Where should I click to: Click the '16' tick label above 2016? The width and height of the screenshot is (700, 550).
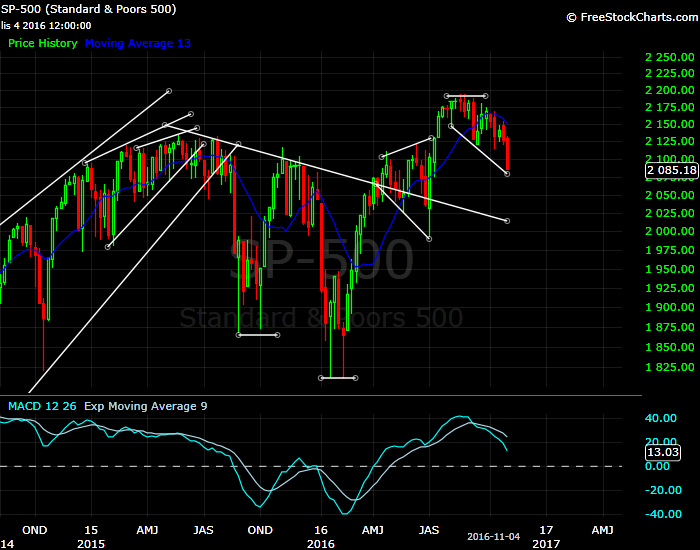(321, 530)
